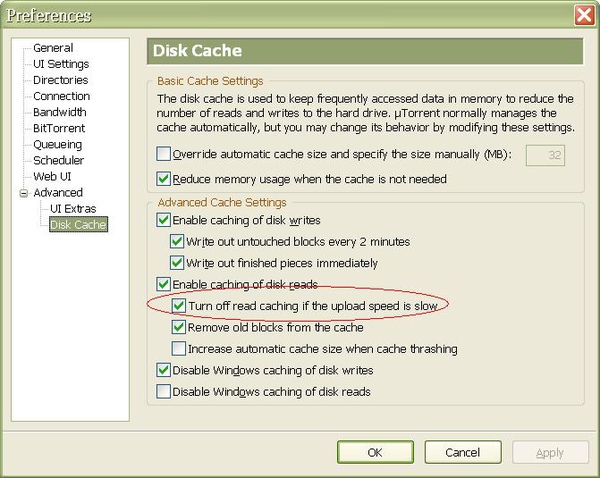This screenshot has height=478, width=600.
Task: Collapse the Advanced tree node
Action: coord(23,193)
